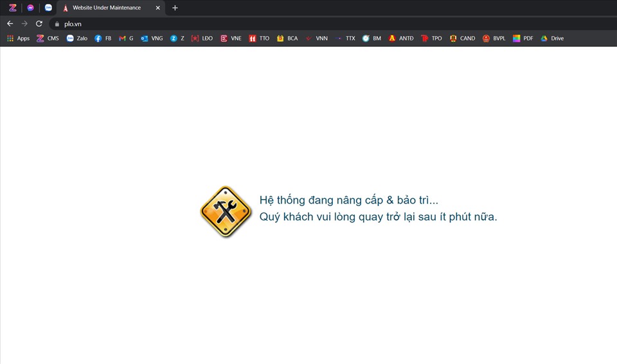The image size is (617, 364).
Task: Go back to the previous page
Action: coord(10,24)
